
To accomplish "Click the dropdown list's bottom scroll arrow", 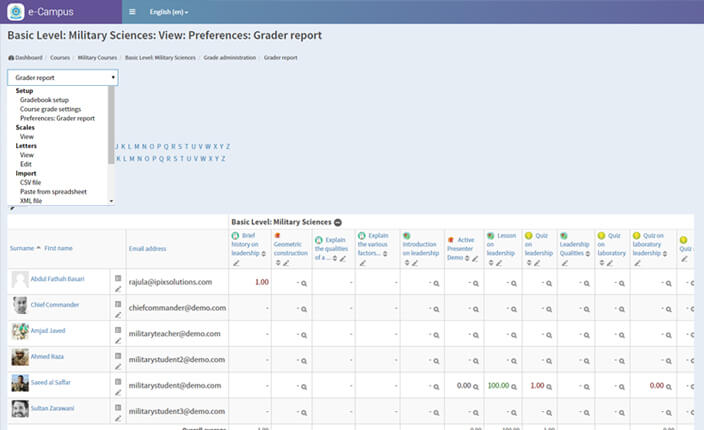I will pos(111,201).
